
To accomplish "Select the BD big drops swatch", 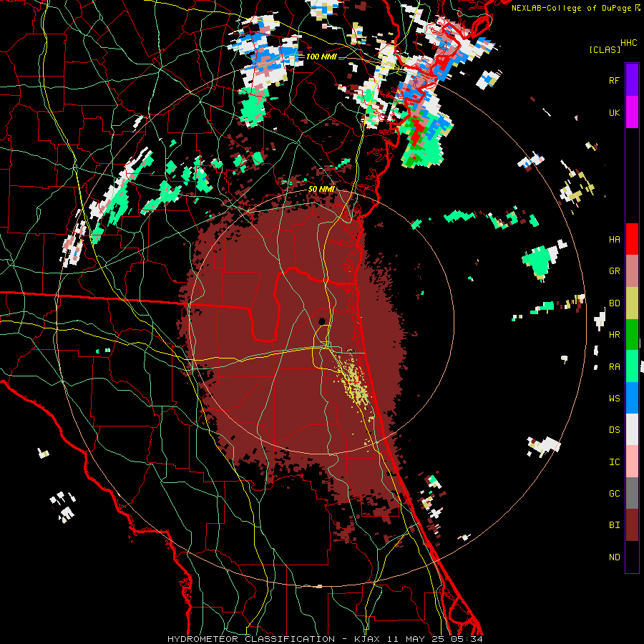I will [x=632, y=303].
